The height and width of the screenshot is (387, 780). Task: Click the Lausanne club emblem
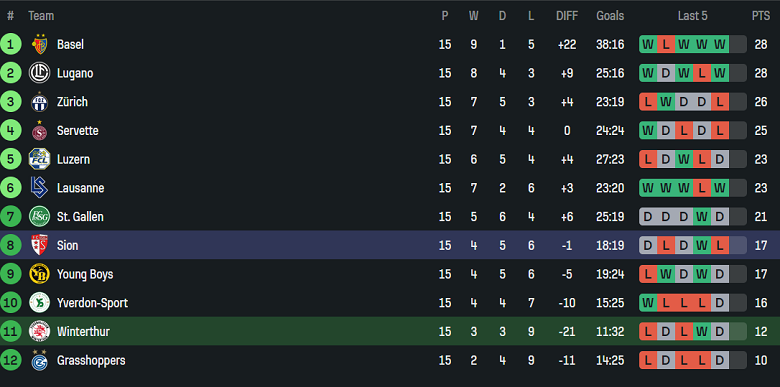39,188
